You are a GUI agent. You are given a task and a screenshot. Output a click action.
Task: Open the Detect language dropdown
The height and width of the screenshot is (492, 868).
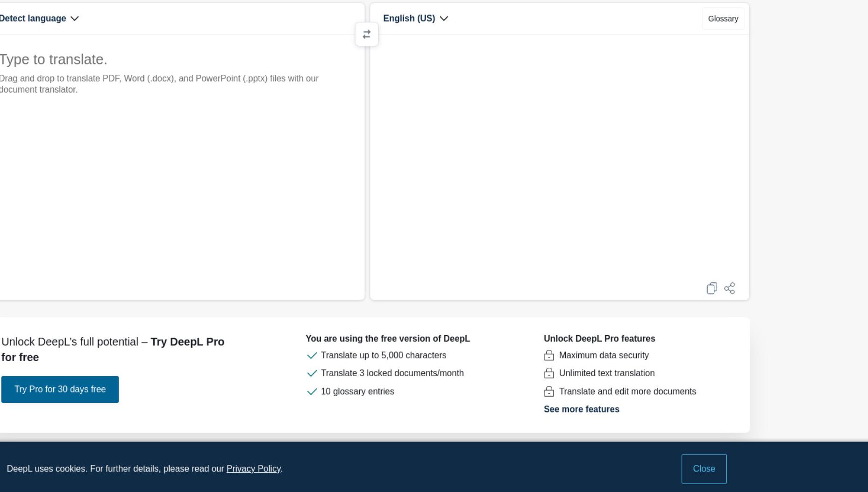pos(39,19)
